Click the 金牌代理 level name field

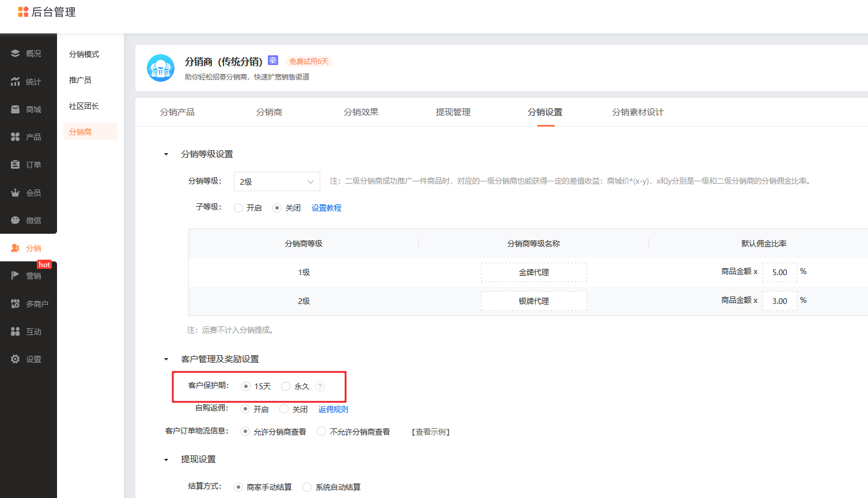[x=534, y=272]
